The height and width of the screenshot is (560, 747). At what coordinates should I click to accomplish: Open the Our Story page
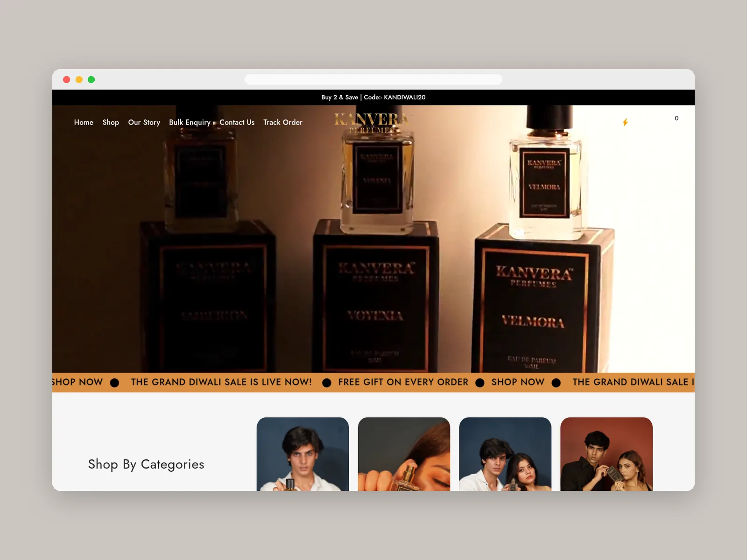[x=144, y=122]
